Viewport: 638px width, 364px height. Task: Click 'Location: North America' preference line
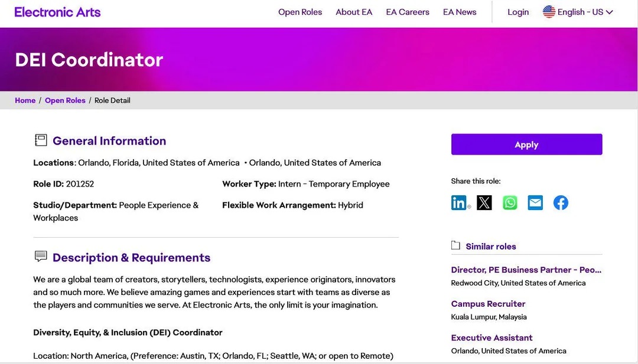(213, 356)
